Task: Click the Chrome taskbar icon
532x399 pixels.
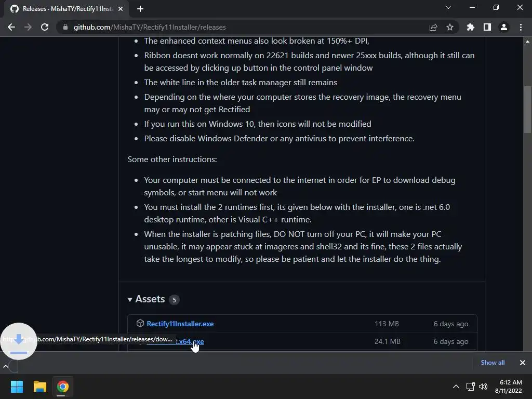Action: tap(62, 387)
